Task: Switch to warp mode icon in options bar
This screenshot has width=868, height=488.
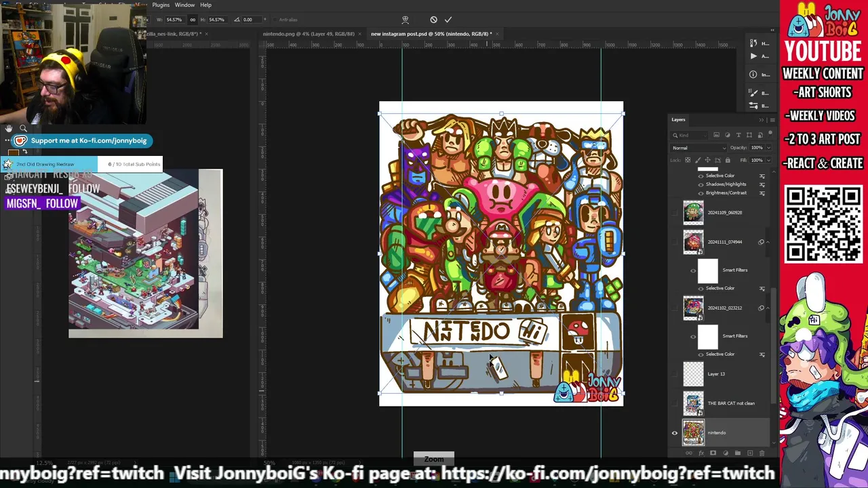Action: tap(405, 20)
